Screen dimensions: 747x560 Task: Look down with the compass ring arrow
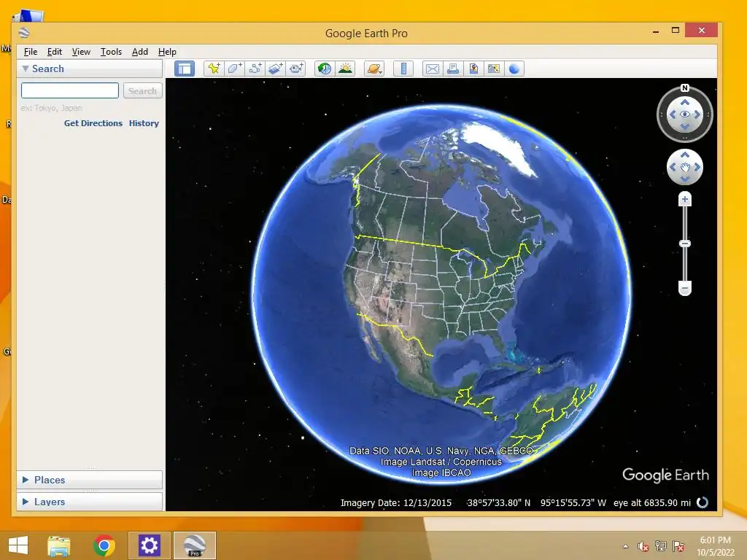click(684, 127)
